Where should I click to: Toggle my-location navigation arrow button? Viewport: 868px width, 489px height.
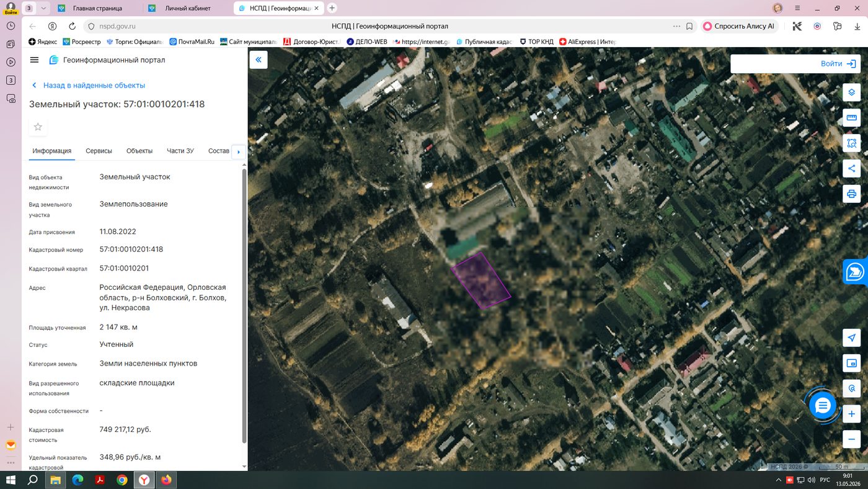(852, 338)
